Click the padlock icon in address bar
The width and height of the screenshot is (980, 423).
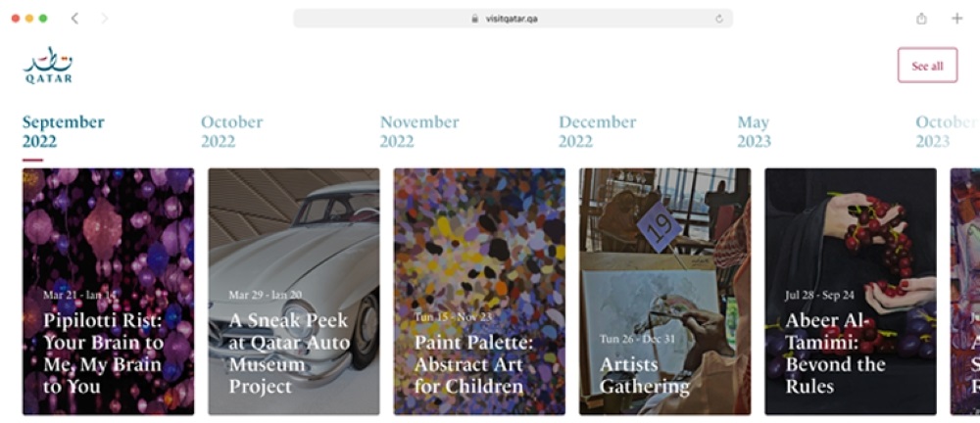474,19
